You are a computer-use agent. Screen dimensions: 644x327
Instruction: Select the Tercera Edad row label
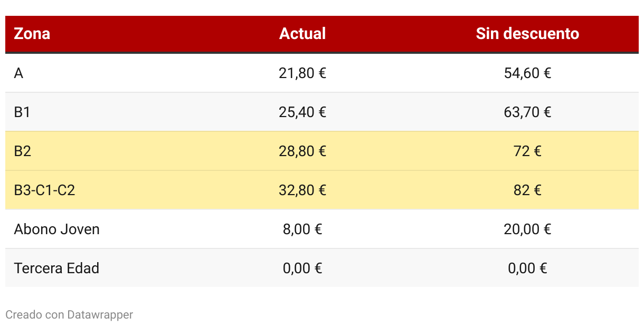pyautogui.click(x=56, y=268)
